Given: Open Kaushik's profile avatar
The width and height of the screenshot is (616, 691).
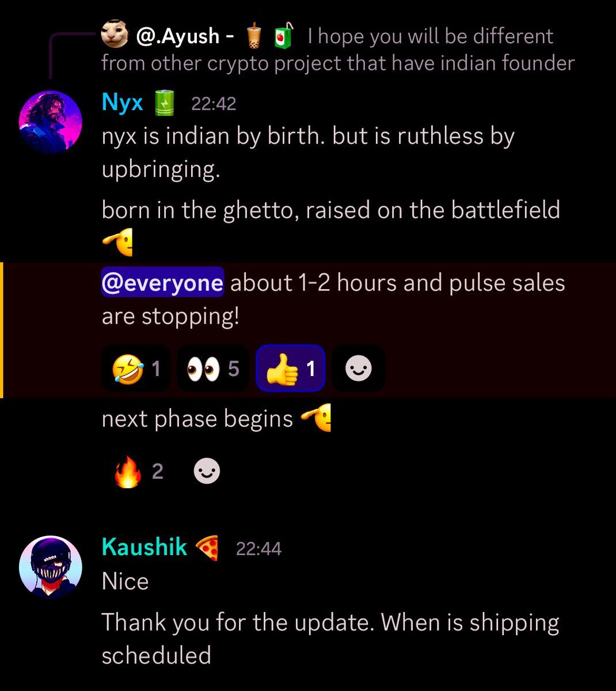Looking at the screenshot, I should coord(51,567).
